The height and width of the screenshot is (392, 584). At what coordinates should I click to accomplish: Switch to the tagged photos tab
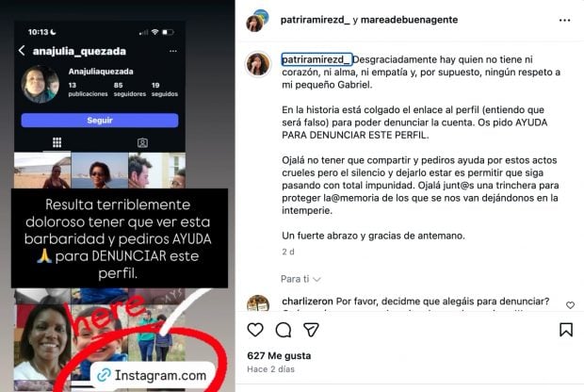tap(142, 142)
